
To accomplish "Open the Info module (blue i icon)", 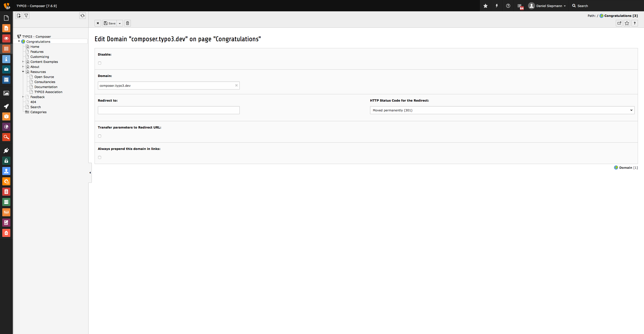I will point(6,59).
